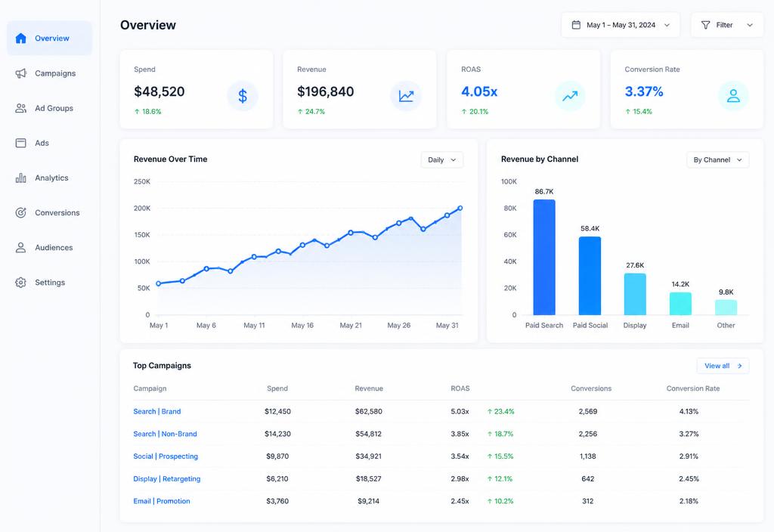Click the Overview home icon in sidebar
This screenshot has width=774, height=532.
20,38
